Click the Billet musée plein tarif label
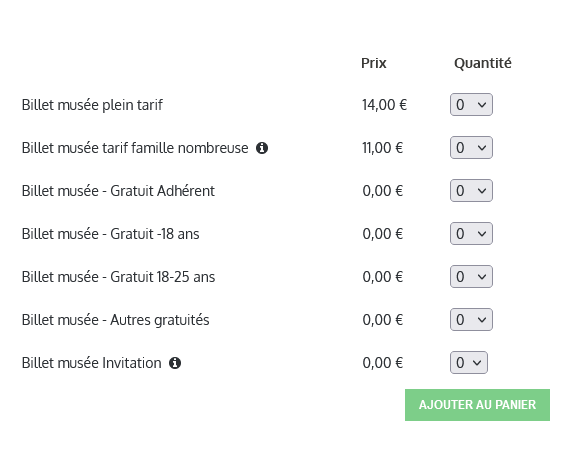The height and width of the screenshot is (455, 564). [92, 105]
